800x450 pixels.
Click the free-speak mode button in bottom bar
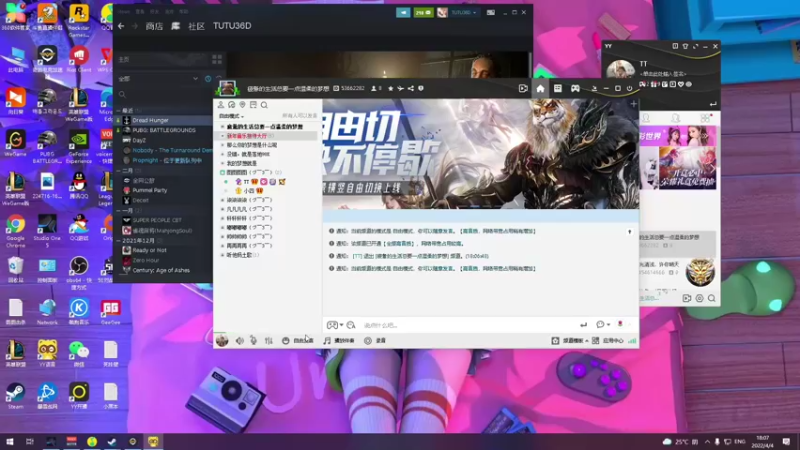coord(297,340)
